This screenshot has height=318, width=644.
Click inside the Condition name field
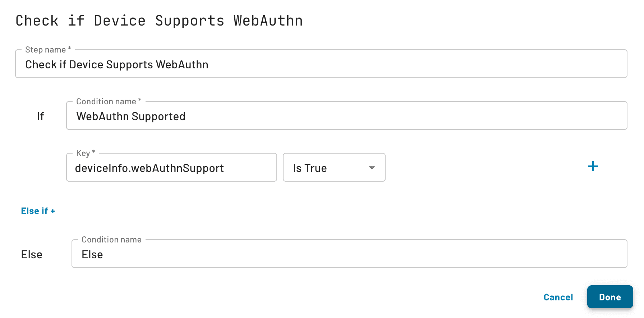coord(287,116)
